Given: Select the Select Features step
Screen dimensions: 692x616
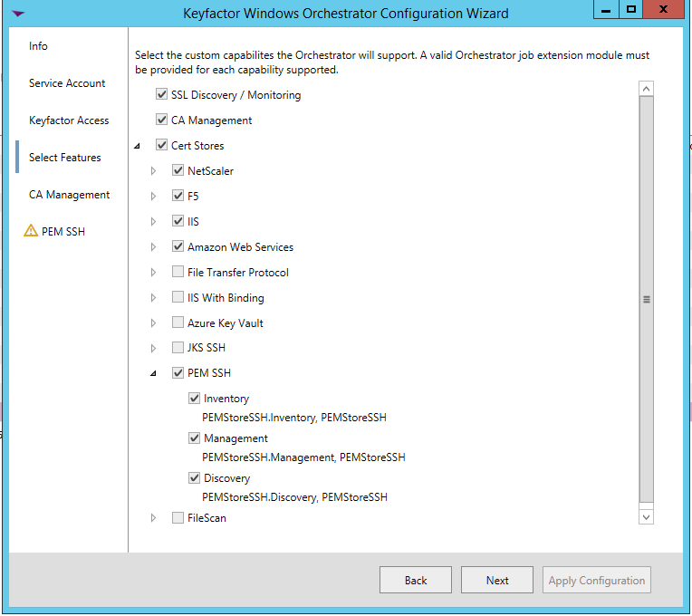Looking at the screenshot, I should pos(65,158).
